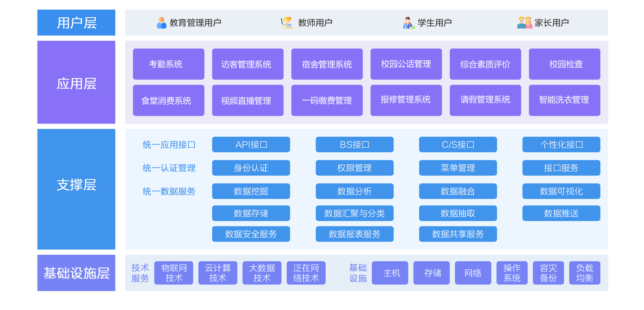644x310 pixels.
Task: Open 容灾备份 infrastructure item
Action: click(548, 273)
